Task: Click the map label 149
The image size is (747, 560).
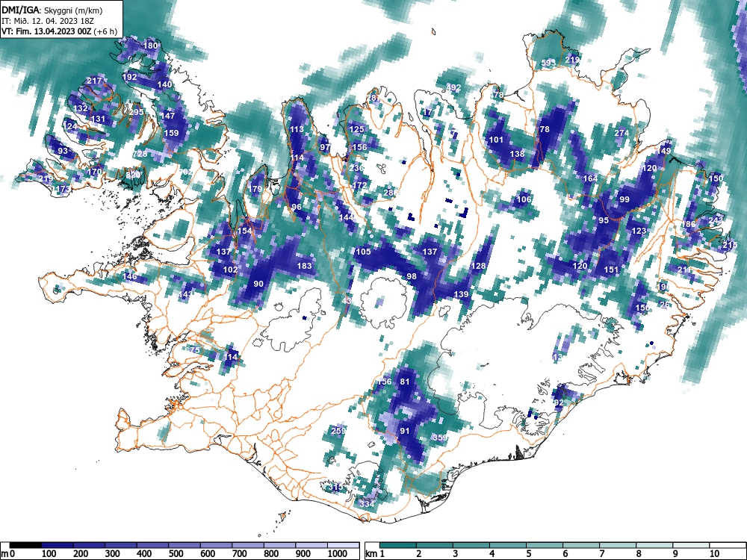Action: point(663,151)
